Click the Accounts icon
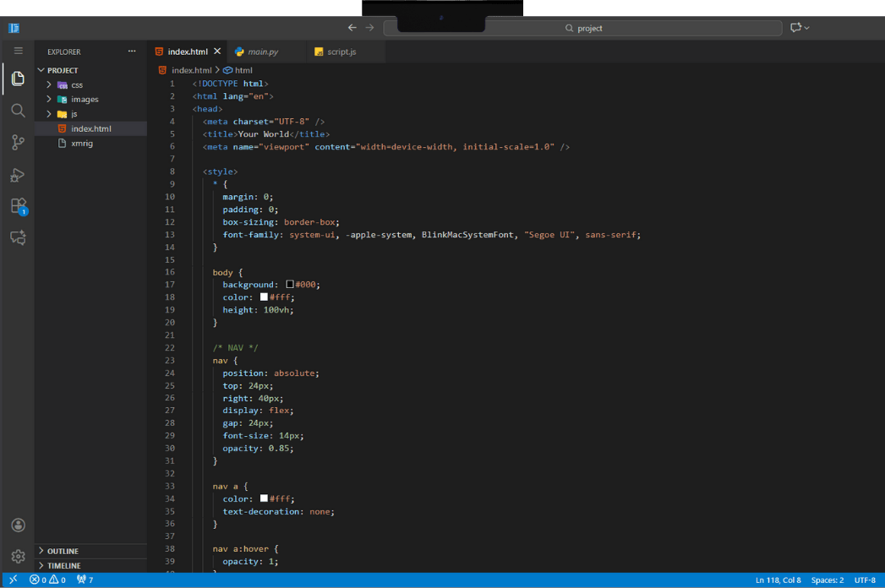This screenshot has width=885, height=588. coord(18,525)
